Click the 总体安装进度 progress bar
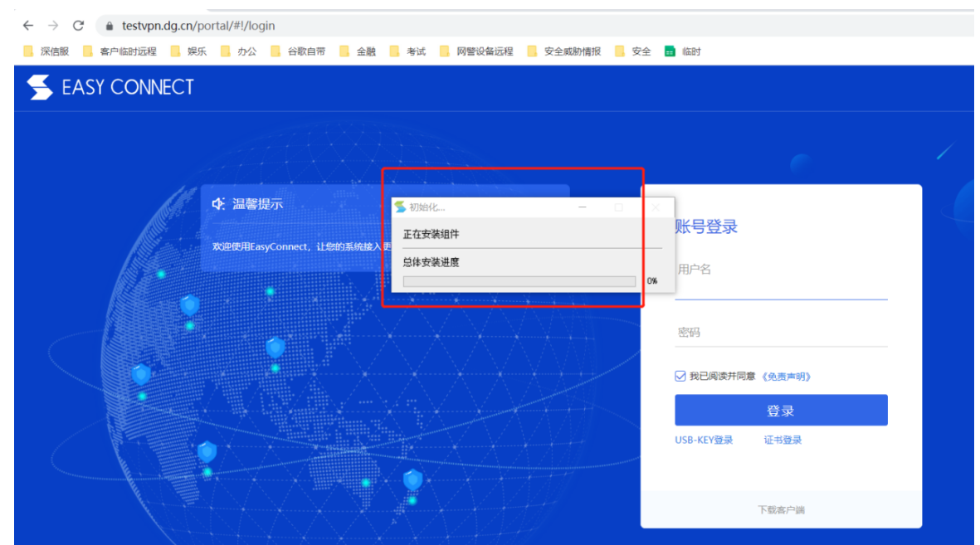Viewport: 980px width, 545px height. (519, 281)
